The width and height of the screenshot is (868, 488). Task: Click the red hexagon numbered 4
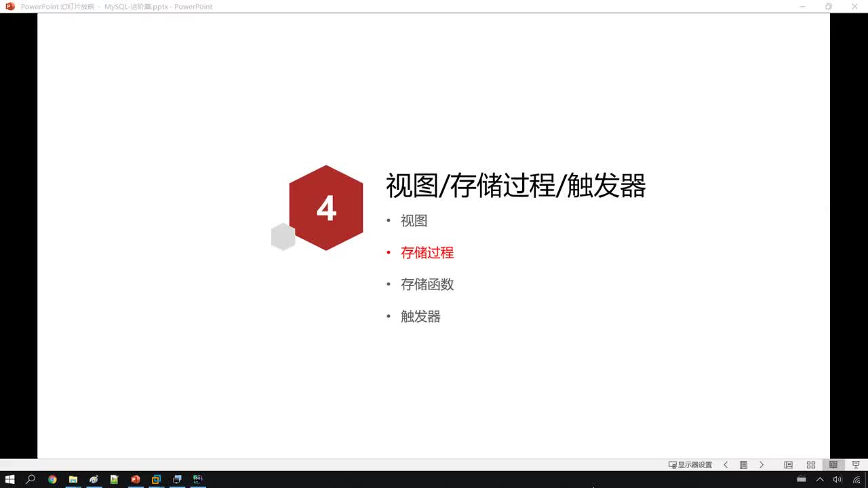[x=326, y=208]
